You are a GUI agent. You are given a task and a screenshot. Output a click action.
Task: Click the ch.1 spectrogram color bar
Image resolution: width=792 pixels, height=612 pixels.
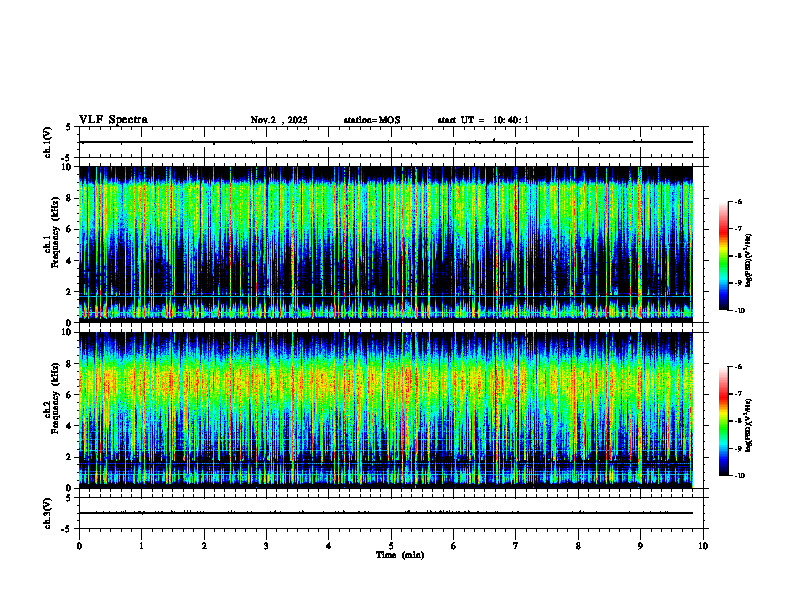coord(724,256)
